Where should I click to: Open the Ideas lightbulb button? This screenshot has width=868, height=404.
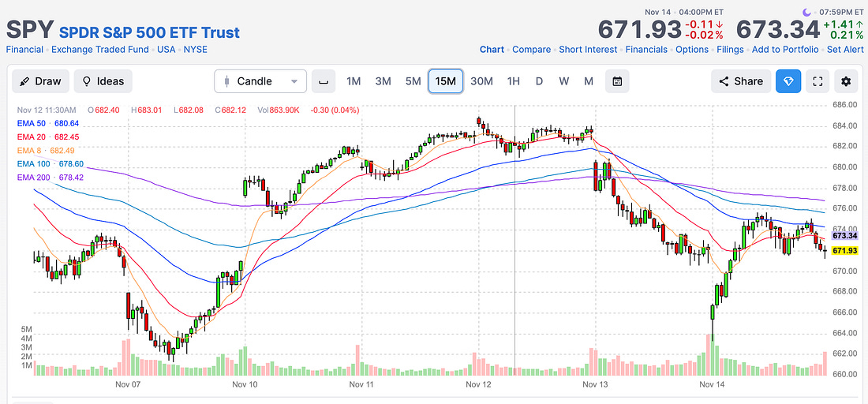click(x=103, y=81)
